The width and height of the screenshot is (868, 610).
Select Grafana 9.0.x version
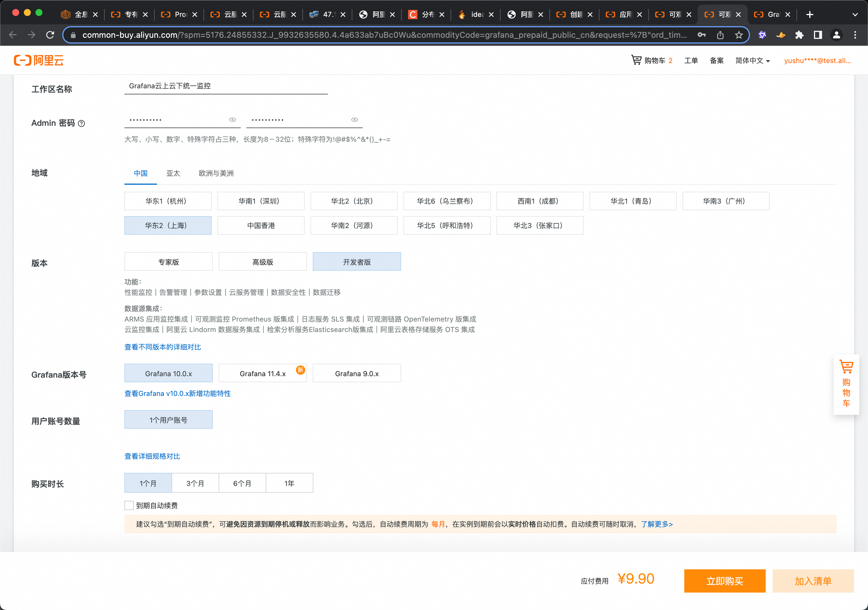click(357, 373)
